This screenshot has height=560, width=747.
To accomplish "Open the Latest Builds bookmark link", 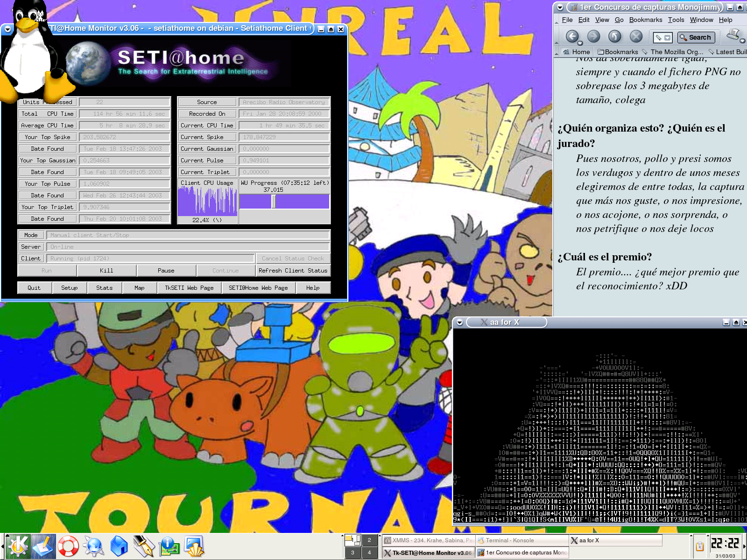I will click(727, 52).
